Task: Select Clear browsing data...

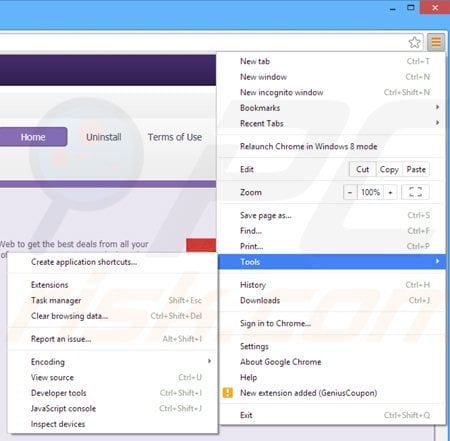Action: click(113, 316)
